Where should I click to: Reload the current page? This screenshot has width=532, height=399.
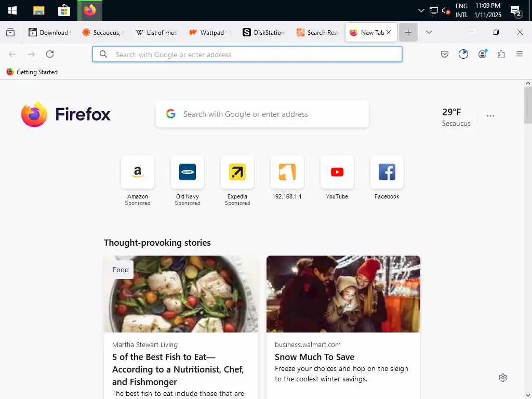tap(50, 54)
